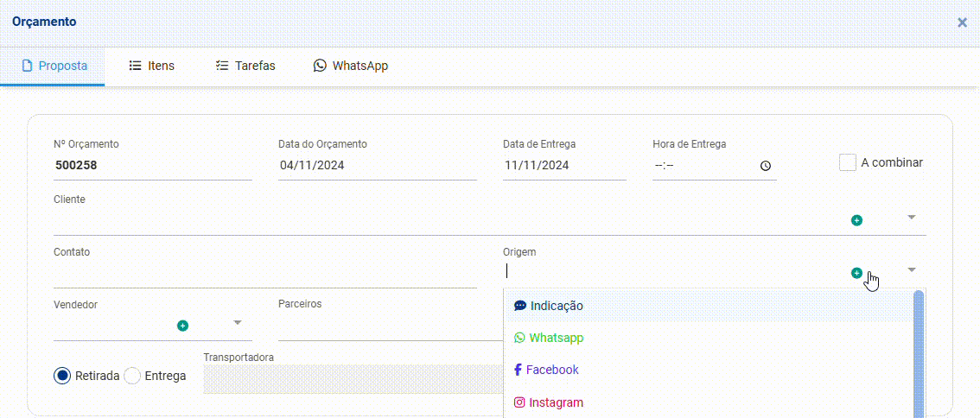Click the green plus icon in Cliente field
The image size is (980, 418).
pos(856,220)
